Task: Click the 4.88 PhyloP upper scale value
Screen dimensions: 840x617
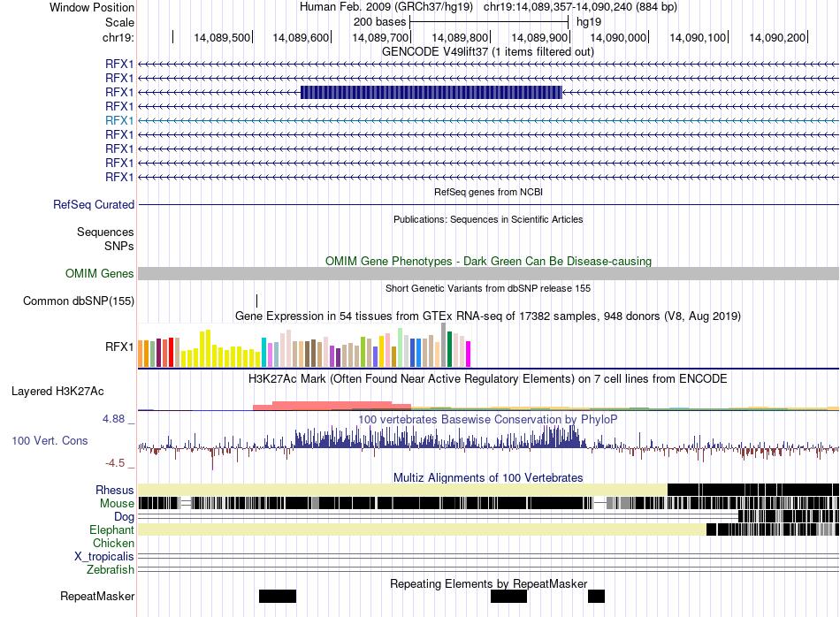Action: point(113,419)
